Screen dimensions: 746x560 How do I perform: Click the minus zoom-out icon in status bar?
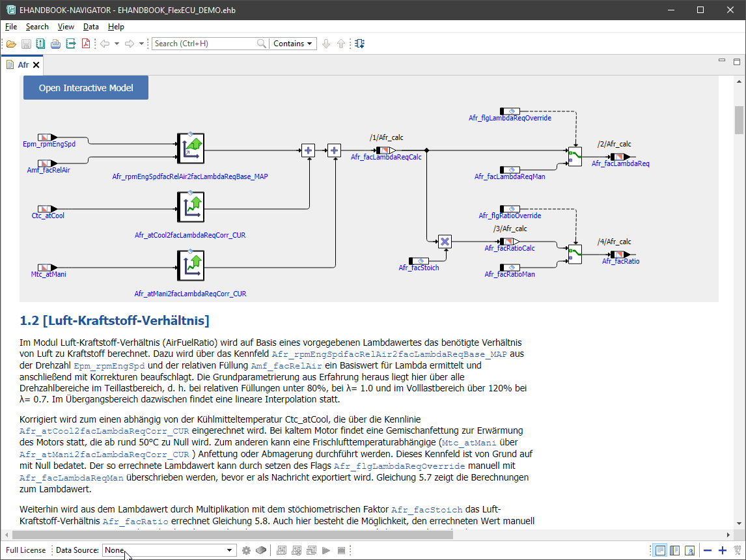point(708,550)
